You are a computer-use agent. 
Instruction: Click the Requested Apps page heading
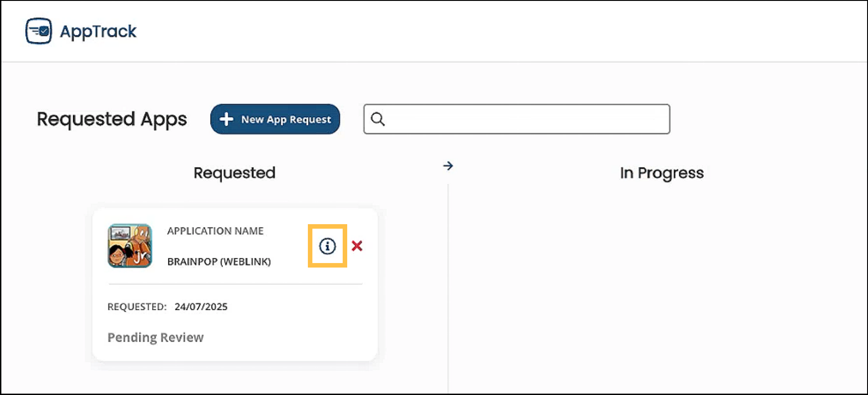112,119
